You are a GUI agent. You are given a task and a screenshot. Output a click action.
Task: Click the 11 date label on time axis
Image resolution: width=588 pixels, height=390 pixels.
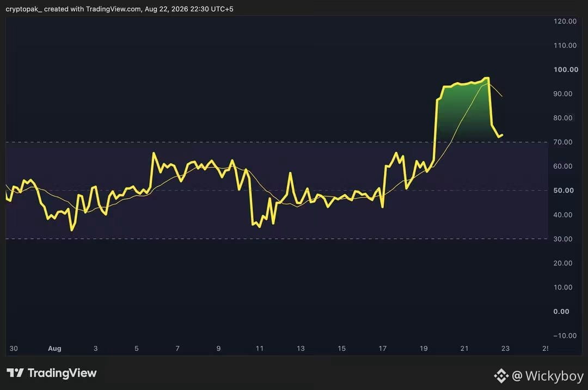pos(260,349)
